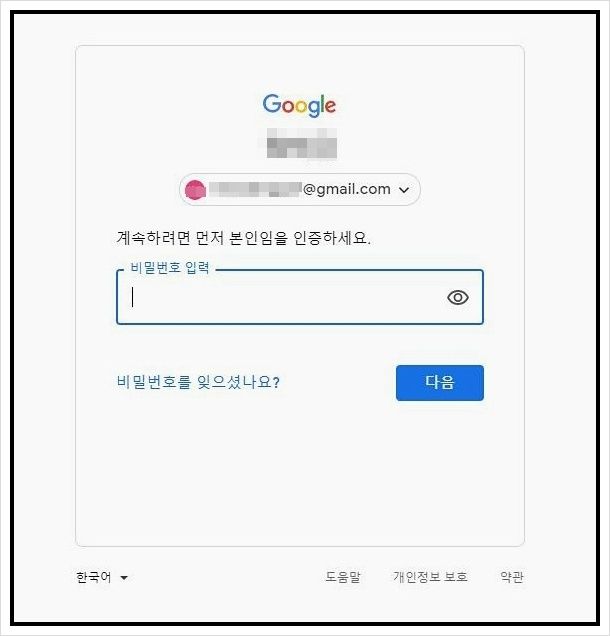Expand account chooser chevron beside gmail.com
The image size is (610, 636).
pyautogui.click(x=404, y=190)
